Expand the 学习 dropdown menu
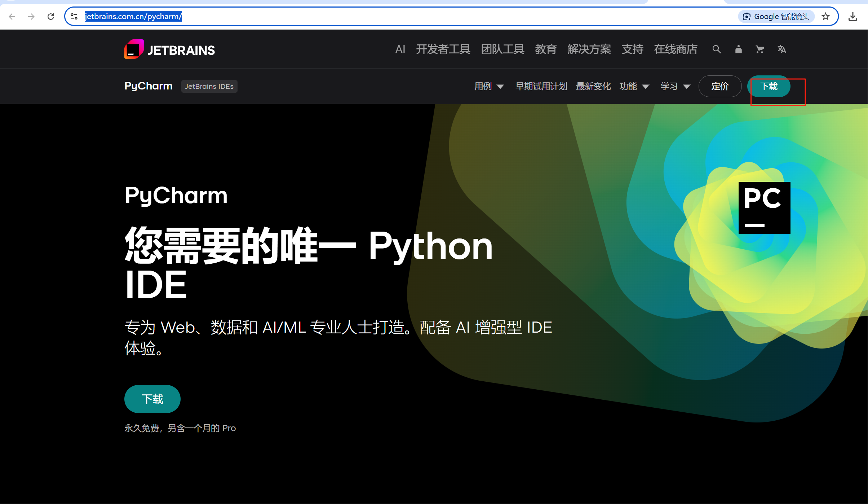This screenshot has height=504, width=868. [x=675, y=86]
